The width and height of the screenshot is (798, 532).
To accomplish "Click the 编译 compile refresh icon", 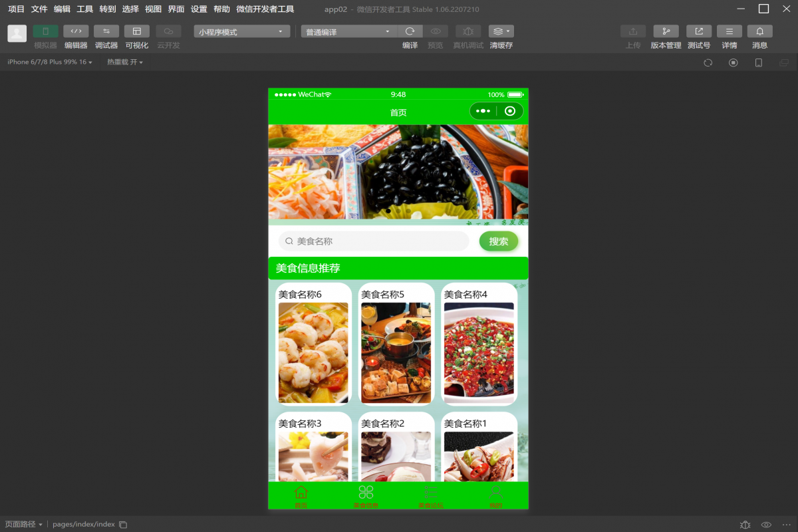I will (410, 31).
